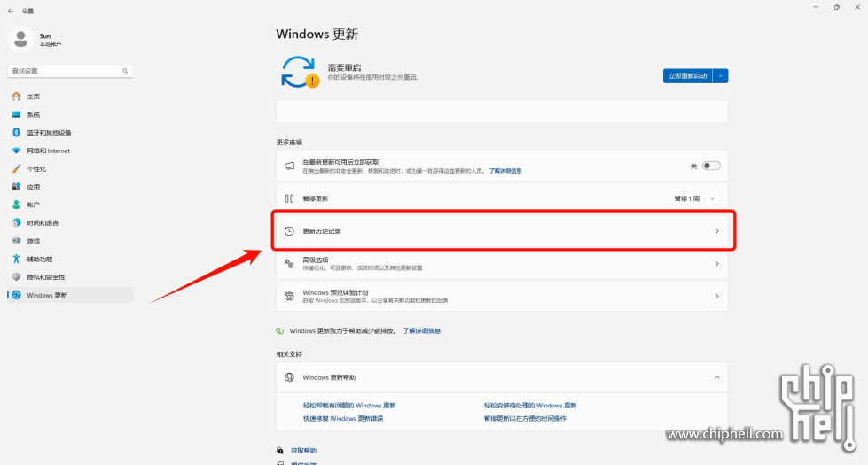Click the 立即重新启动 button
Viewport: 868px width, 465px height.
pyautogui.click(x=687, y=76)
